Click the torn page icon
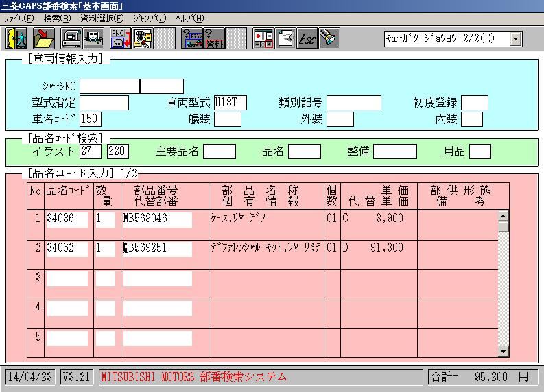This screenshot has height=392, width=544. pyautogui.click(x=285, y=38)
